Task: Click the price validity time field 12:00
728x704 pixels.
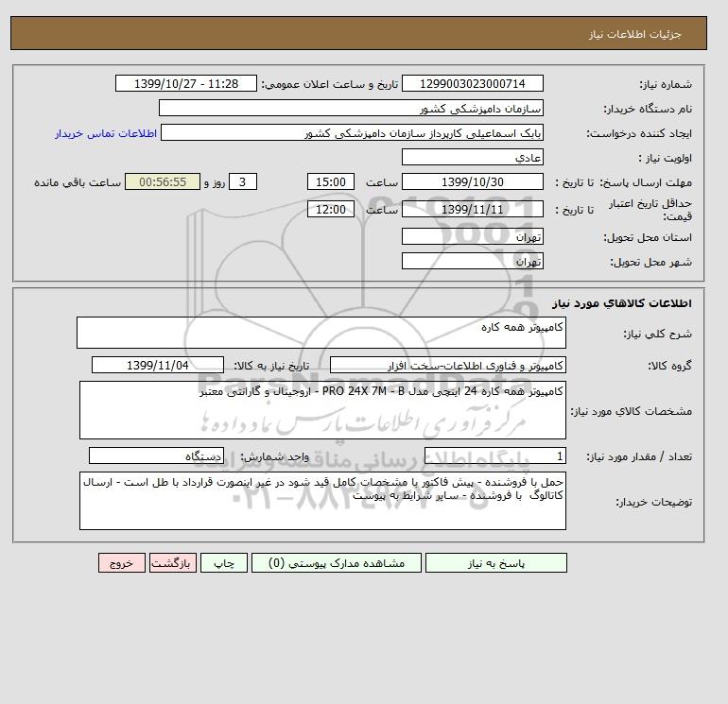Action: 331,209
